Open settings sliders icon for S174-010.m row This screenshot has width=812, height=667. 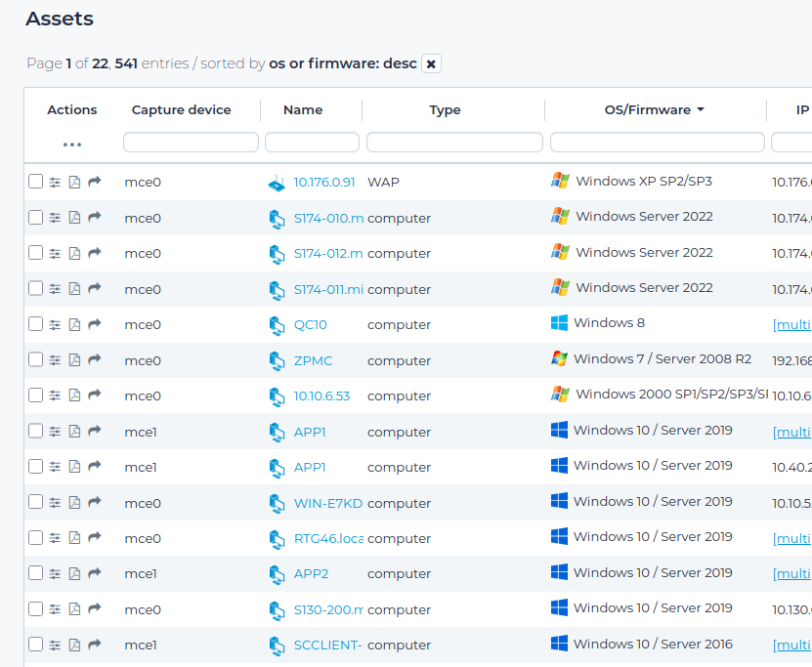click(x=55, y=218)
